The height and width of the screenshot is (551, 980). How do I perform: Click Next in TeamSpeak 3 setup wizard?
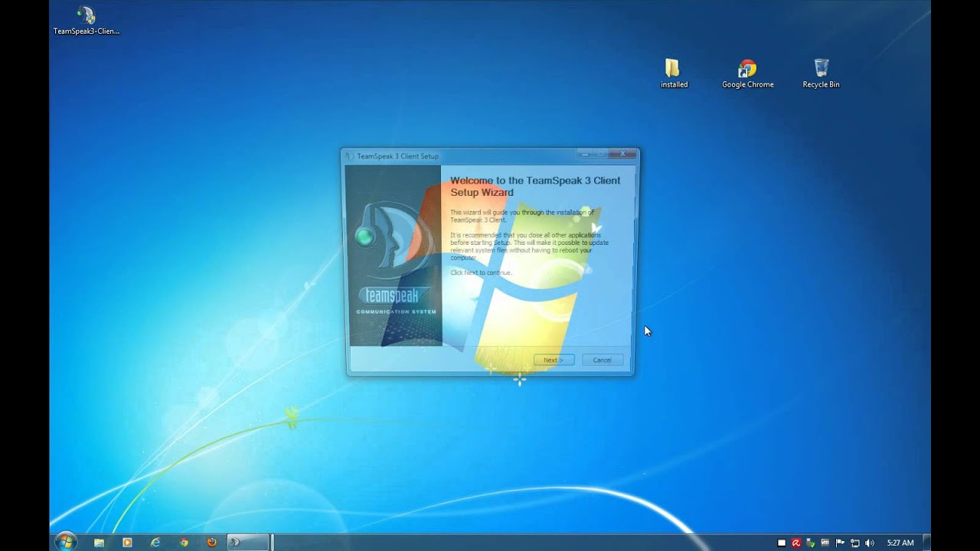click(x=554, y=360)
